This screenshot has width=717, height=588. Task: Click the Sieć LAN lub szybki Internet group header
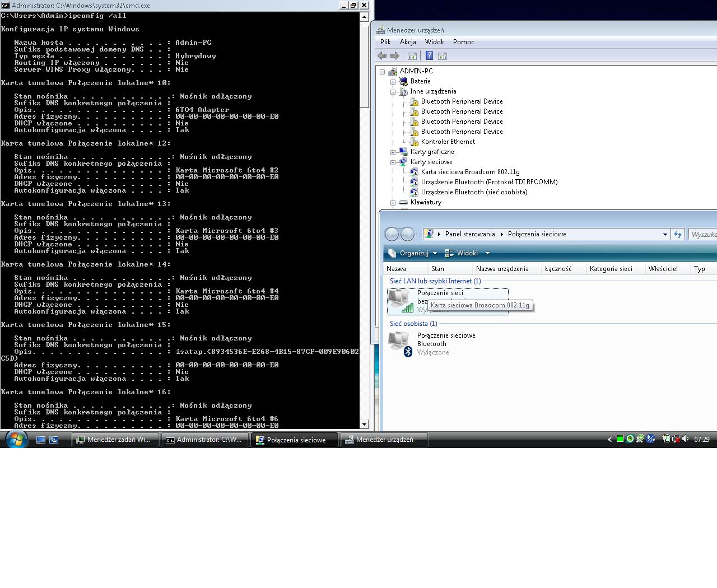(435, 281)
